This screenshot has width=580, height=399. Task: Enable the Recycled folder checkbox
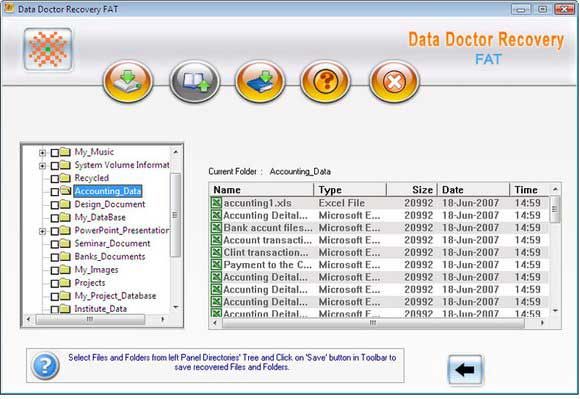(x=55, y=179)
